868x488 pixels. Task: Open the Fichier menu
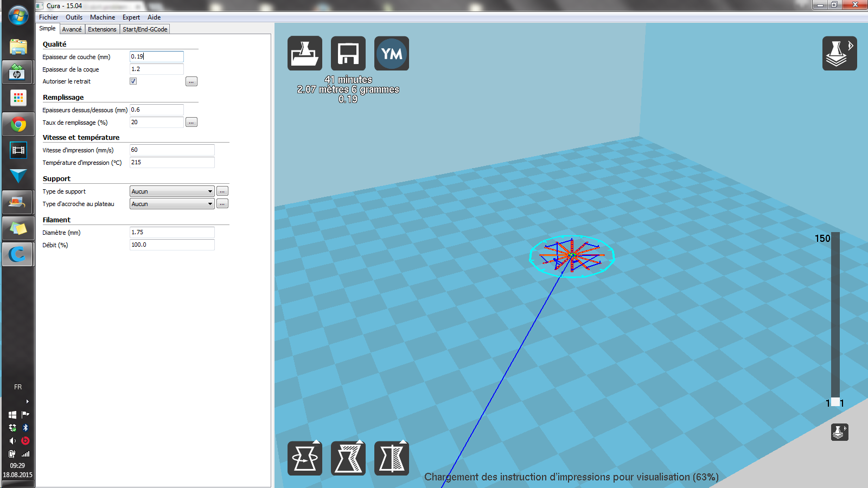48,17
